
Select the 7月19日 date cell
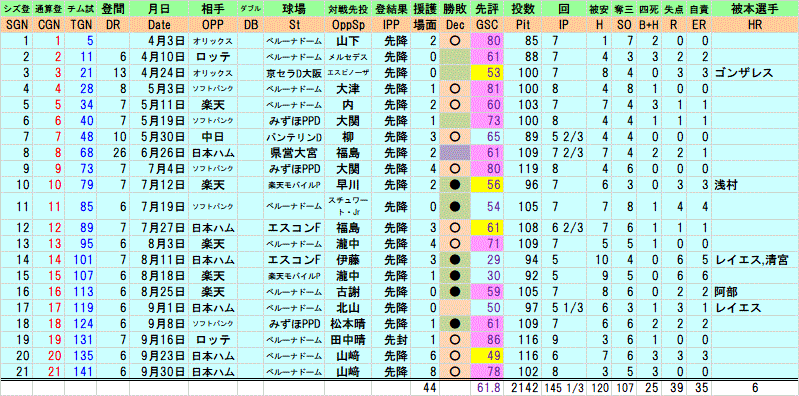click(158, 206)
